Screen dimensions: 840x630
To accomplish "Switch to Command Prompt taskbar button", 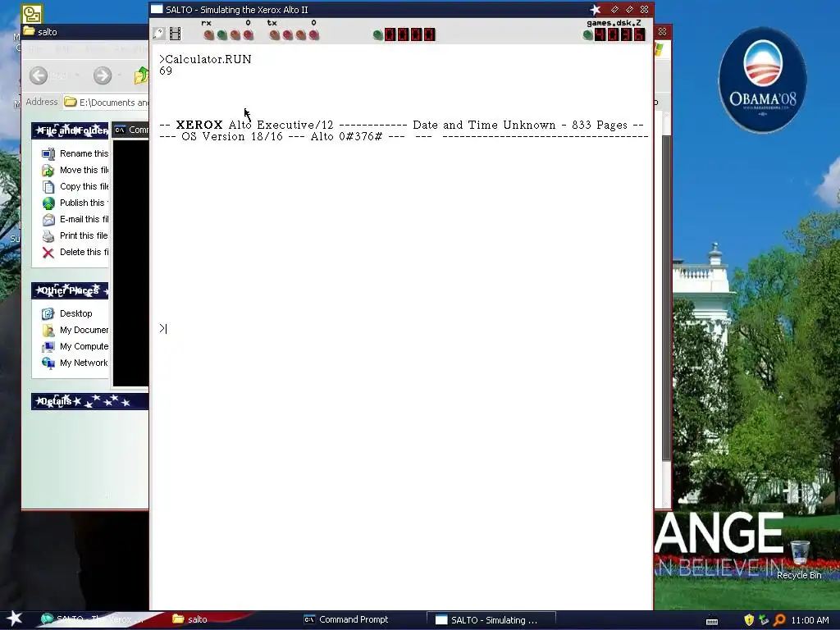I will point(347,619).
